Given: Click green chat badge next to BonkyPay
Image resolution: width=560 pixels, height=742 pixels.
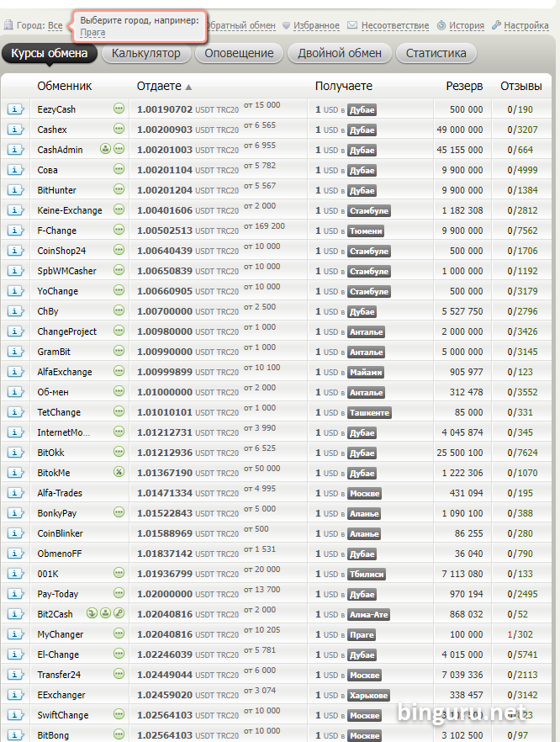Looking at the screenshot, I should (119, 512).
